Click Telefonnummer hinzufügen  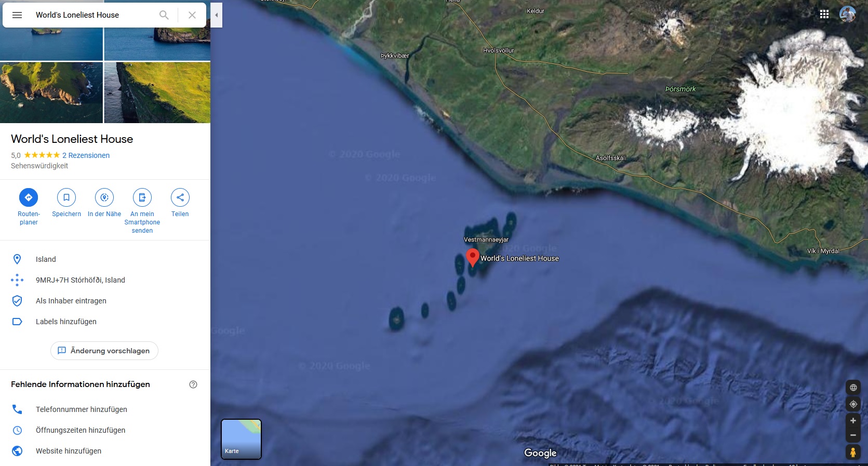tap(82, 409)
